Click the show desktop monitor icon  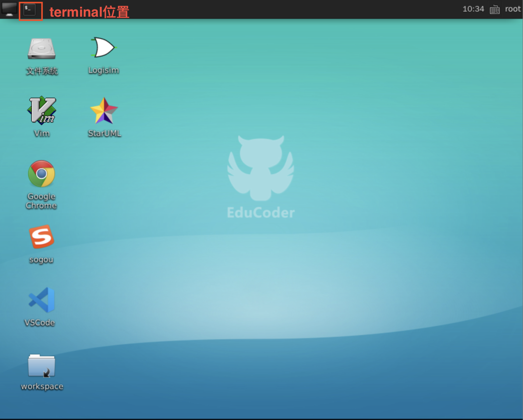[9, 9]
